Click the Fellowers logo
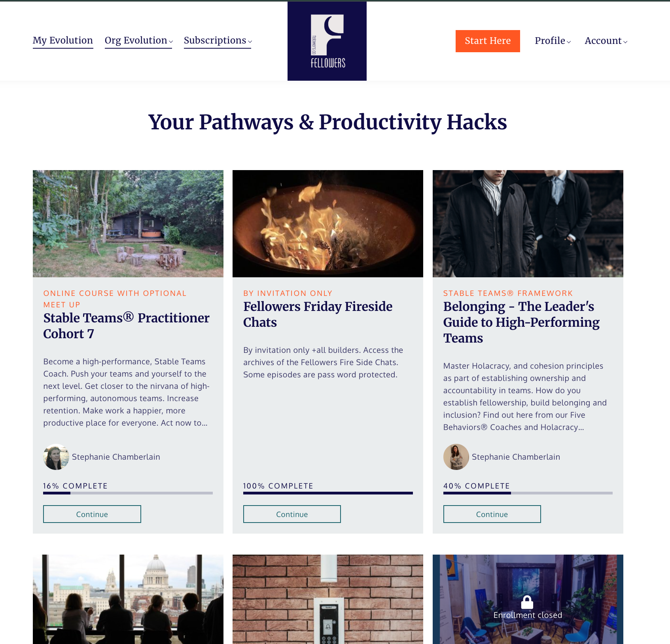The image size is (670, 644). coord(327,41)
